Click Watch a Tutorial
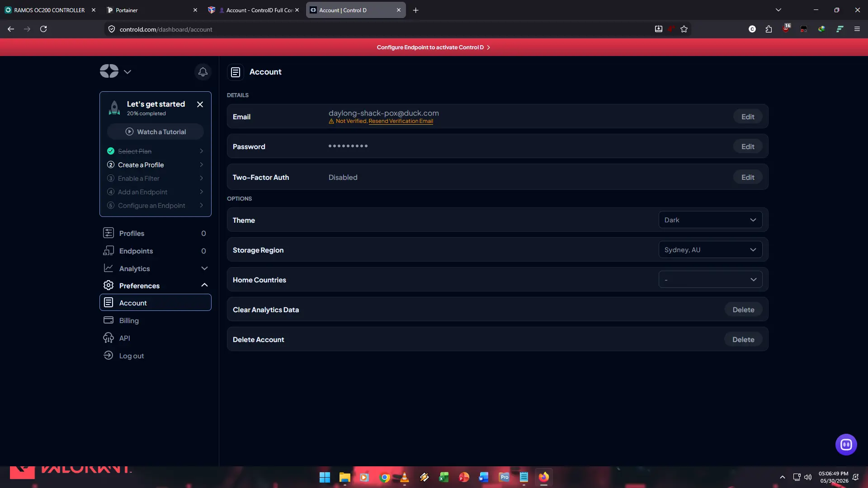The width and height of the screenshot is (868, 488). point(156,132)
